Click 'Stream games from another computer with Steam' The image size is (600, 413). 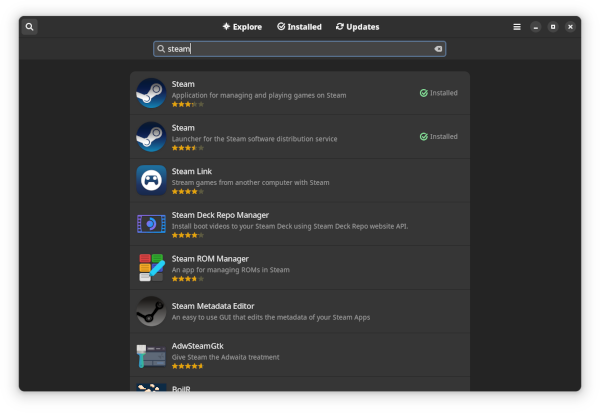(x=250, y=183)
